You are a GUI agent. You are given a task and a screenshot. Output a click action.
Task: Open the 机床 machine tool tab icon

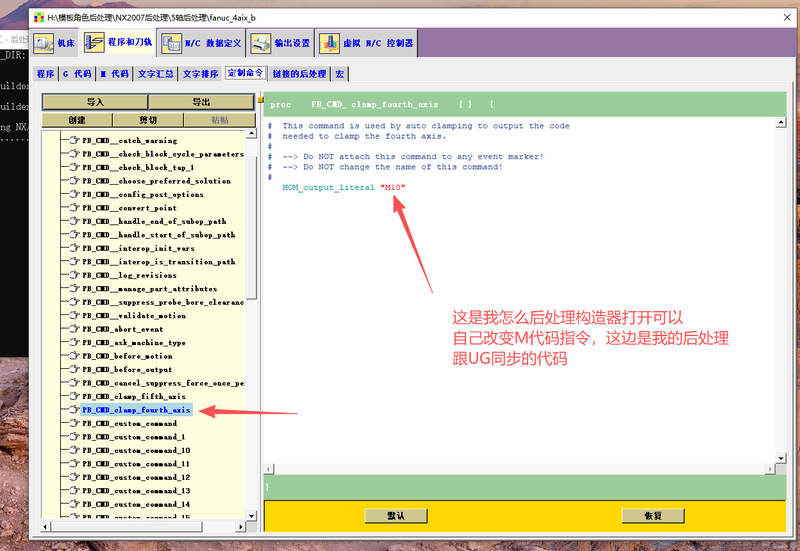point(43,43)
